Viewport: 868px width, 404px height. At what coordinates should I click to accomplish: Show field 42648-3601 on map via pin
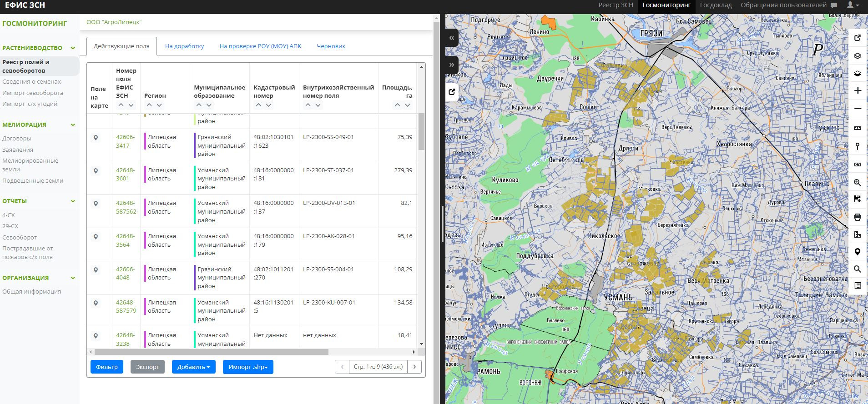[96, 171]
